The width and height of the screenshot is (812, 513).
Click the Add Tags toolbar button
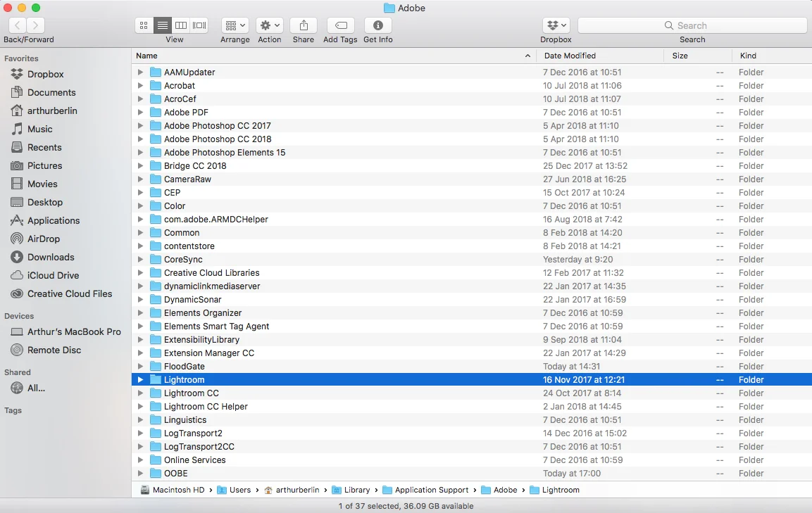pyautogui.click(x=340, y=25)
